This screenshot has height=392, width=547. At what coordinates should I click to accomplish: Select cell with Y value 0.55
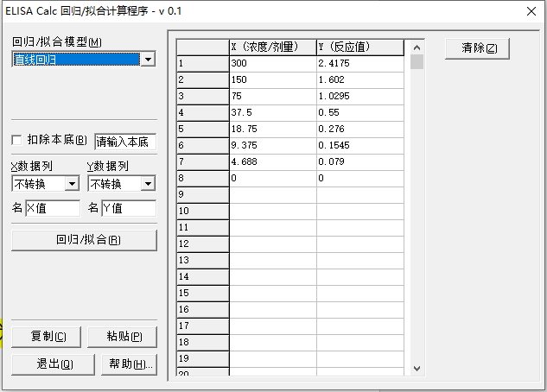pos(360,113)
